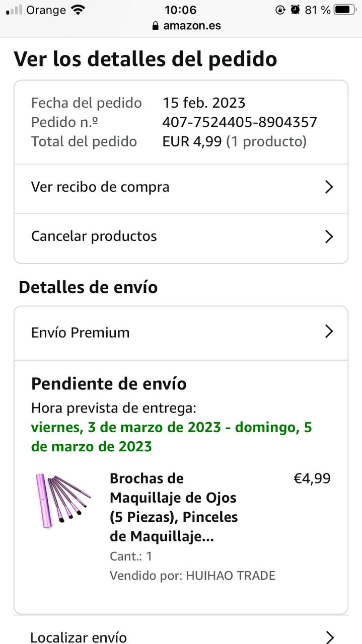Tap the Wi-Fi status icon
Viewport: 362px width, 644px height.
78,10
